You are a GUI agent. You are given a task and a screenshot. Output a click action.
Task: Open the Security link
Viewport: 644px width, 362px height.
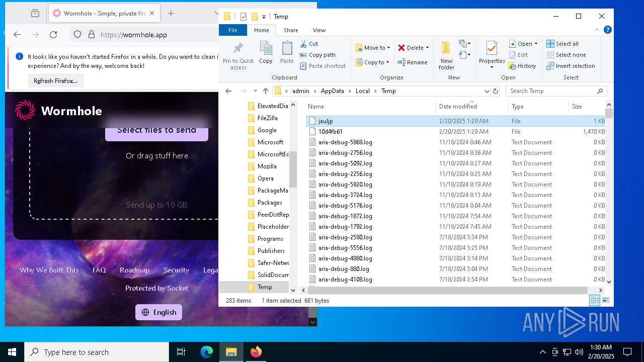click(x=176, y=270)
